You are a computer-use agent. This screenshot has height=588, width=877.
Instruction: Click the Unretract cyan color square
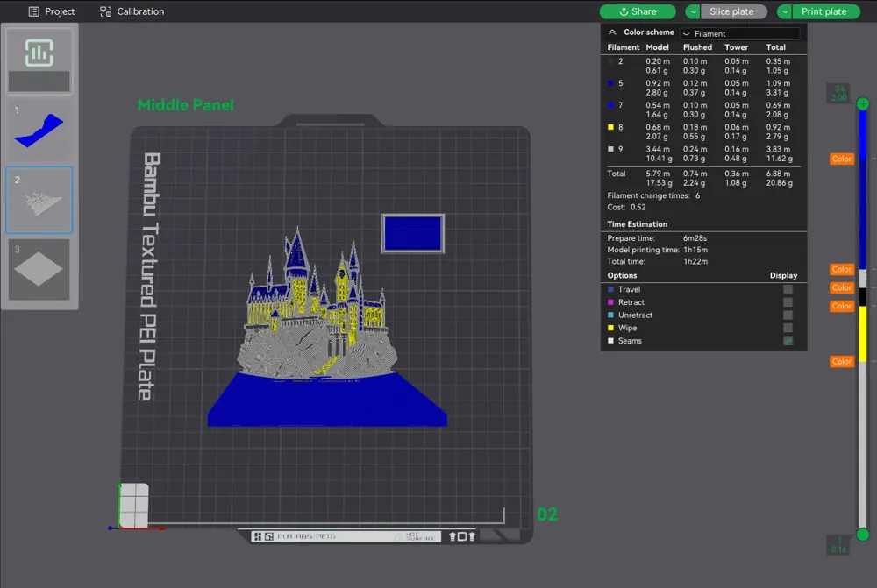pyautogui.click(x=610, y=315)
